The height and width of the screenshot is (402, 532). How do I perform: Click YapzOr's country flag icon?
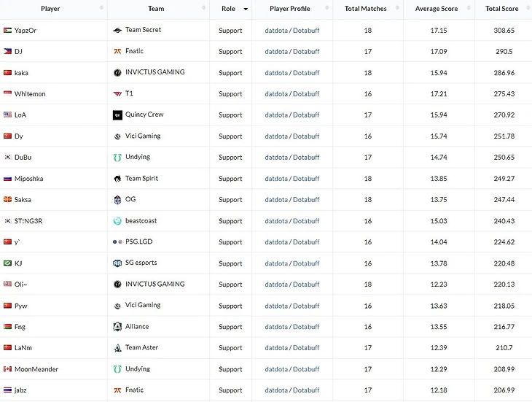click(x=8, y=30)
